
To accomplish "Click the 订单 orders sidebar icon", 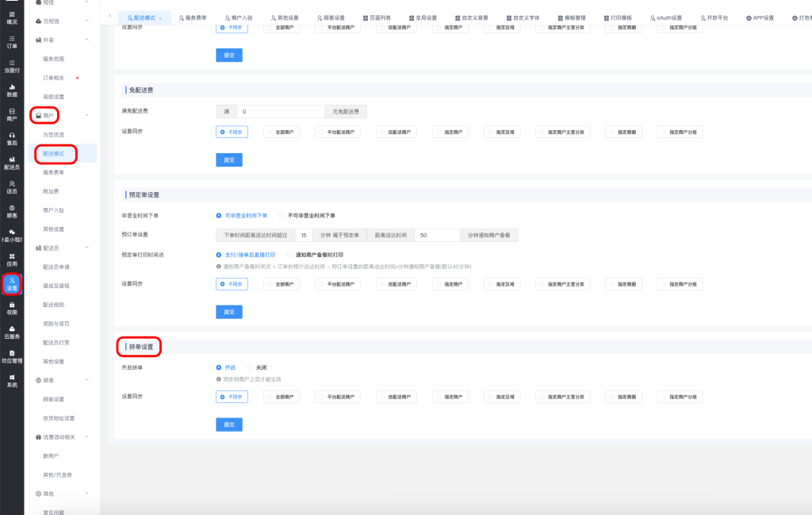I will [12, 41].
